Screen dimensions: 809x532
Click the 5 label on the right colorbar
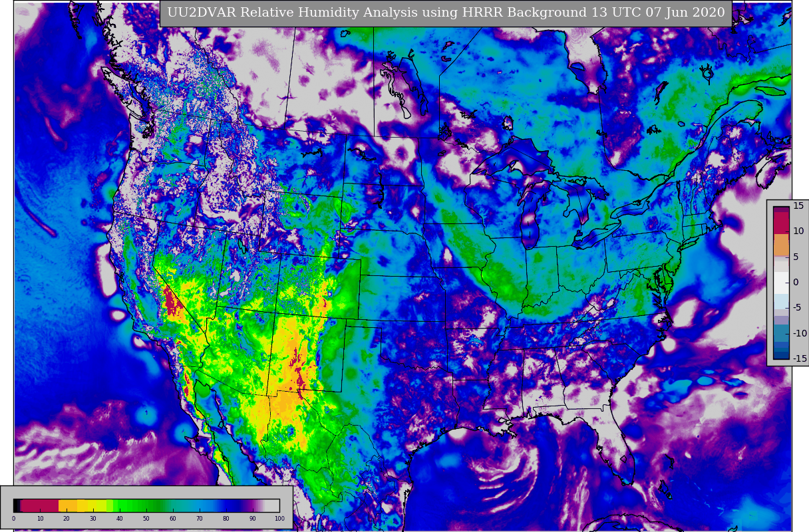tap(796, 257)
